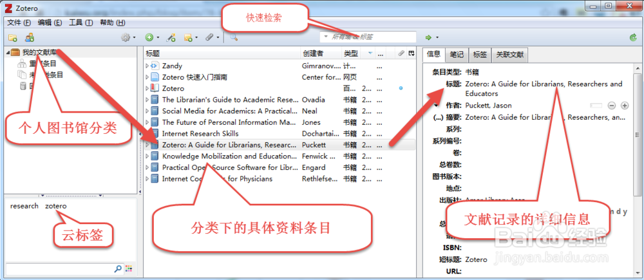Switch to the 笔记 tab
The height and width of the screenshot is (280, 644).
point(457,54)
